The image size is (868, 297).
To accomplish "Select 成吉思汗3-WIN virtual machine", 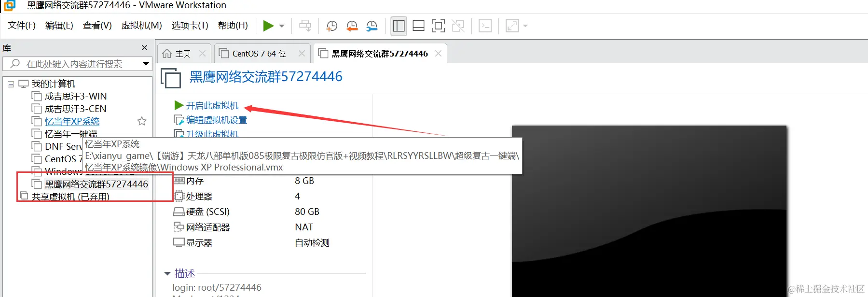I will [76, 97].
